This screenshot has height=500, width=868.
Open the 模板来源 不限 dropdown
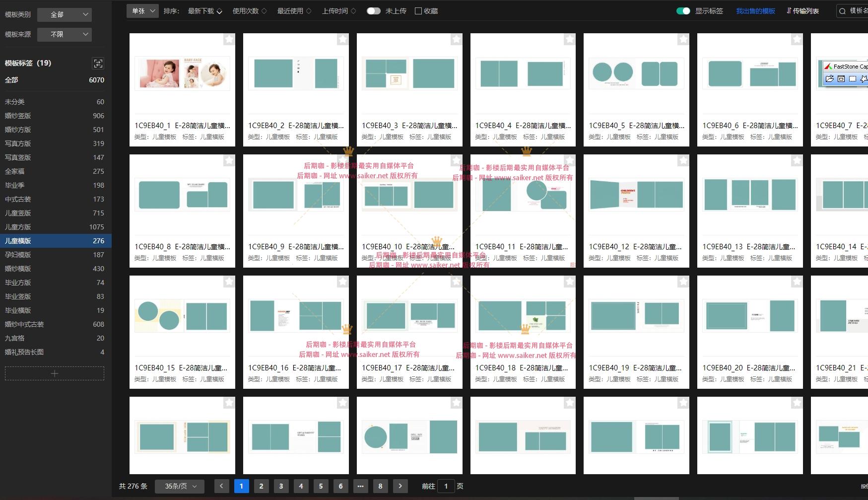coord(65,34)
